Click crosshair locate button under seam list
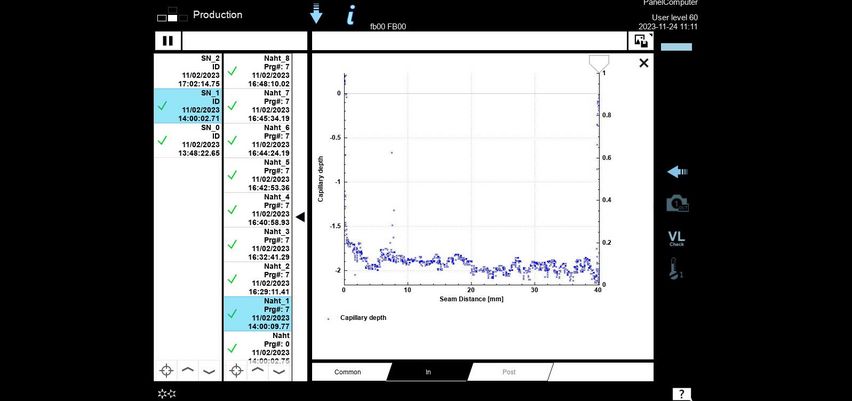The width and height of the screenshot is (852, 401). (235, 370)
